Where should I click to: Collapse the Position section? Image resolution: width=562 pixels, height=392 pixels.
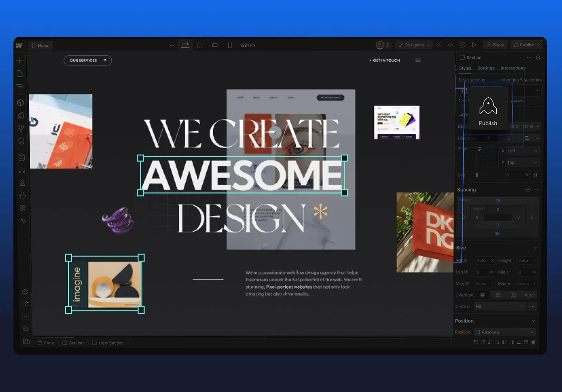point(534,321)
